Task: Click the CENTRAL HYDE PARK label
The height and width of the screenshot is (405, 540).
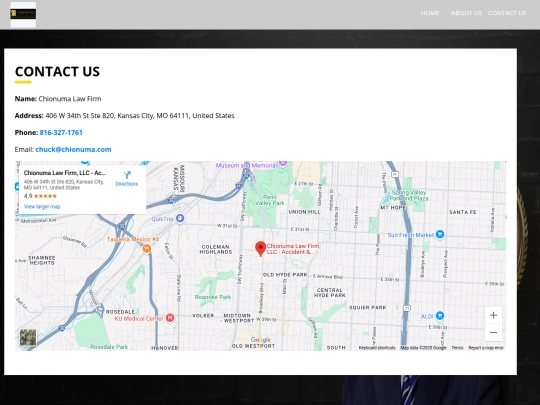Action: click(330, 293)
